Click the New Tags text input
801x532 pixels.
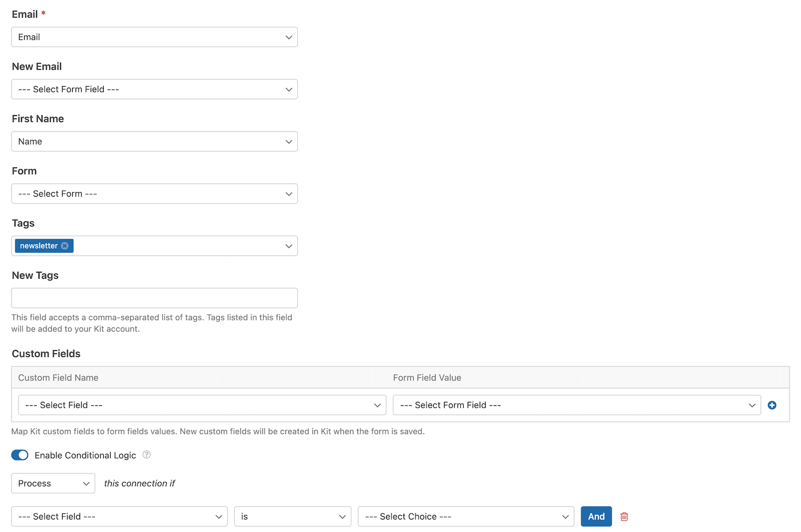(x=154, y=298)
